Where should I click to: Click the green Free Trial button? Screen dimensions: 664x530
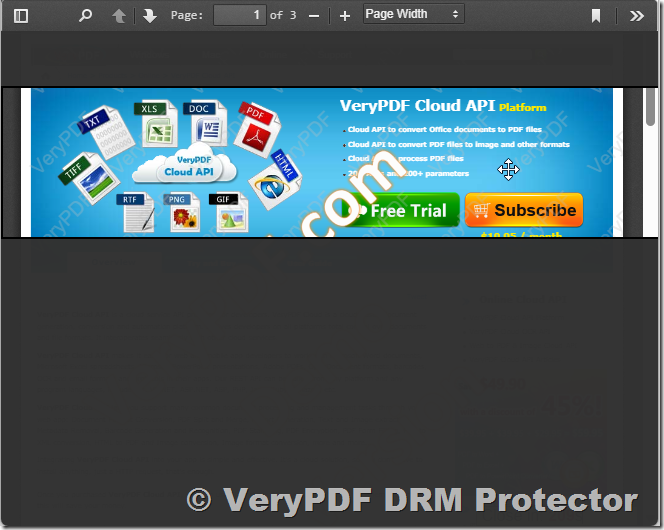[401, 210]
